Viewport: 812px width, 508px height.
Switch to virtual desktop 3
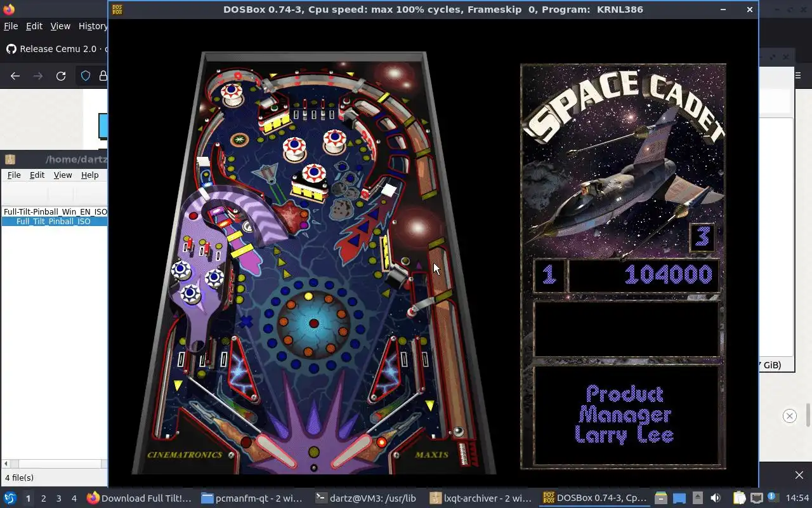coord(58,498)
